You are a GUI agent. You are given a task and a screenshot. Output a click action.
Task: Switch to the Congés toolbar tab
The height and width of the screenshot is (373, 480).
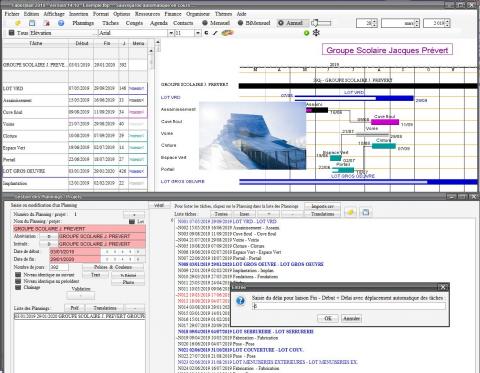134,23
